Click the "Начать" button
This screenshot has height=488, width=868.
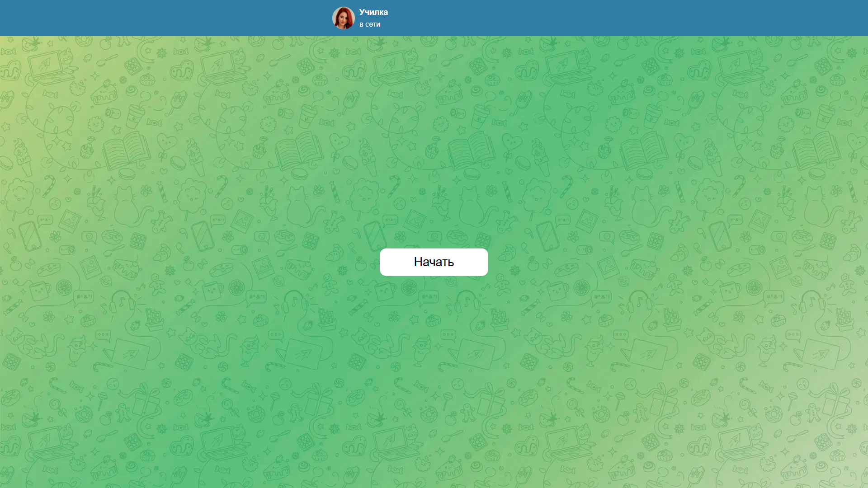pos(434,262)
